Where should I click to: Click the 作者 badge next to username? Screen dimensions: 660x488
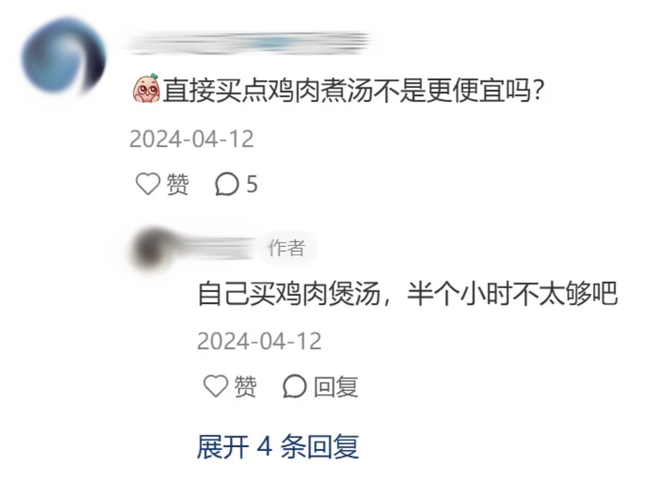[x=287, y=248]
